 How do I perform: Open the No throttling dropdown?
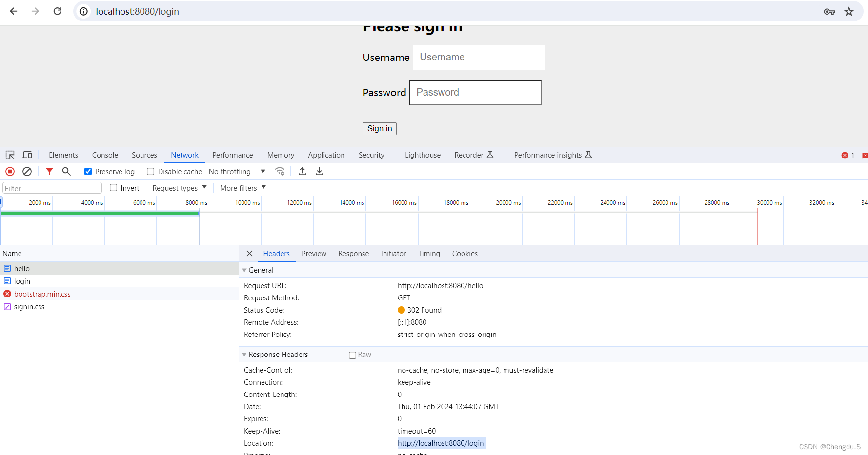pyautogui.click(x=237, y=171)
